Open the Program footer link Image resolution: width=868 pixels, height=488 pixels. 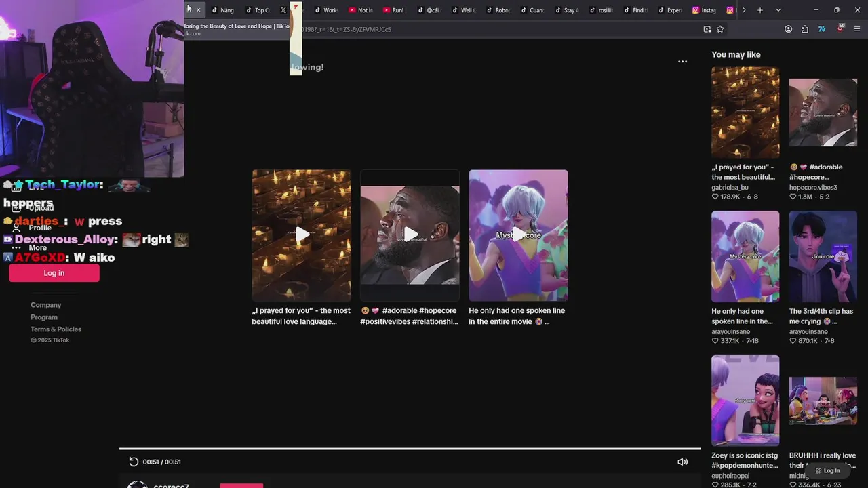(44, 317)
